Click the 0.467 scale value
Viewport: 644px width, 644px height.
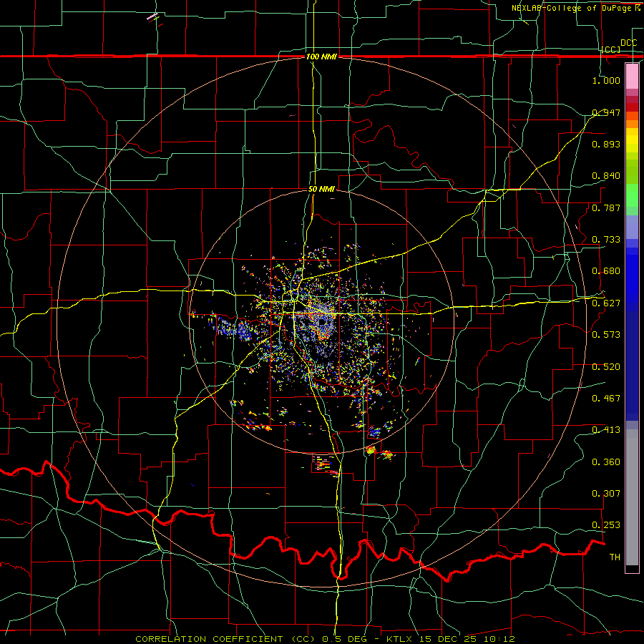606,398
